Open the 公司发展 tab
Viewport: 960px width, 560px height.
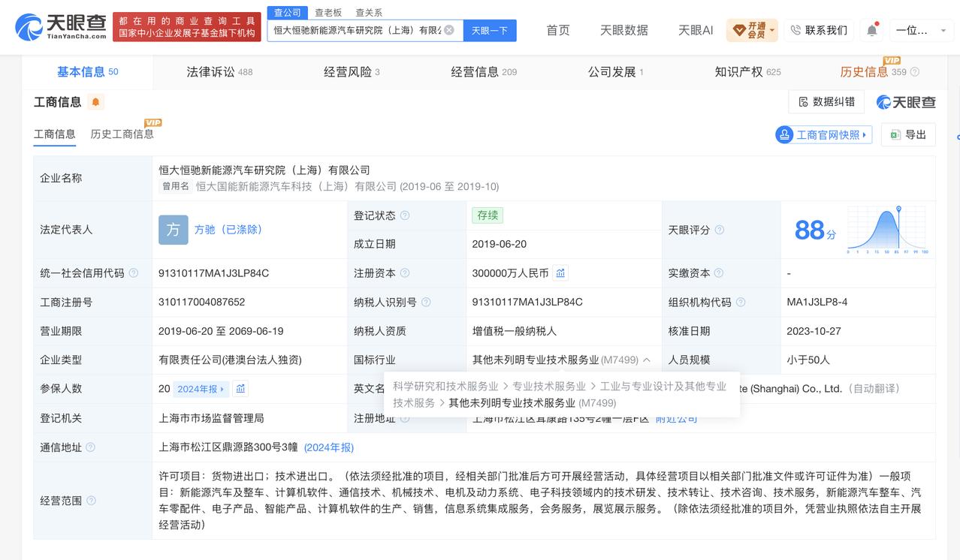point(615,72)
